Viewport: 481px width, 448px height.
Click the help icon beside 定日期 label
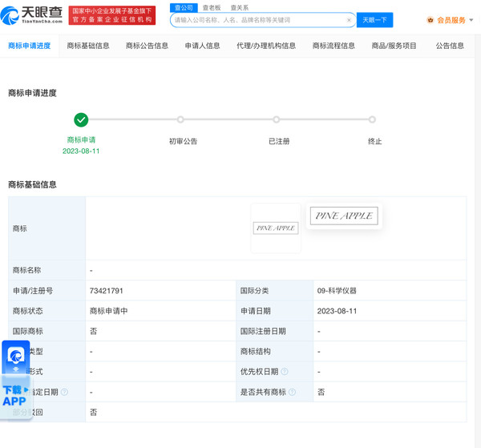[64, 392]
